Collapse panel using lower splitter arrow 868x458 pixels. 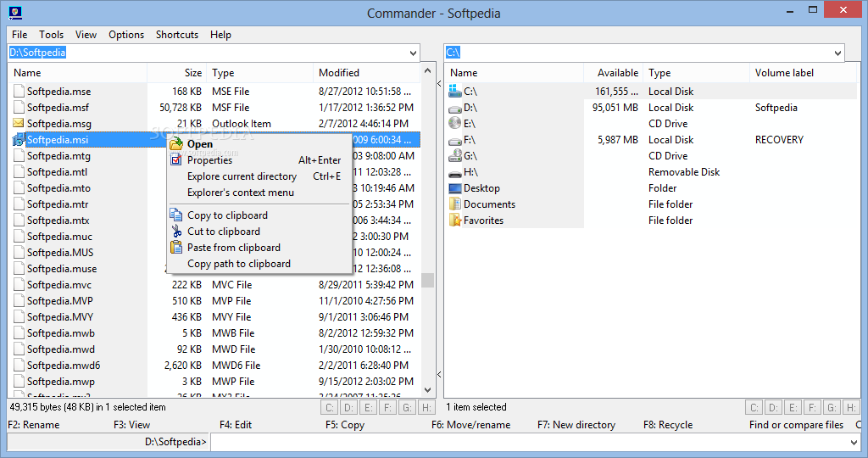point(439,375)
